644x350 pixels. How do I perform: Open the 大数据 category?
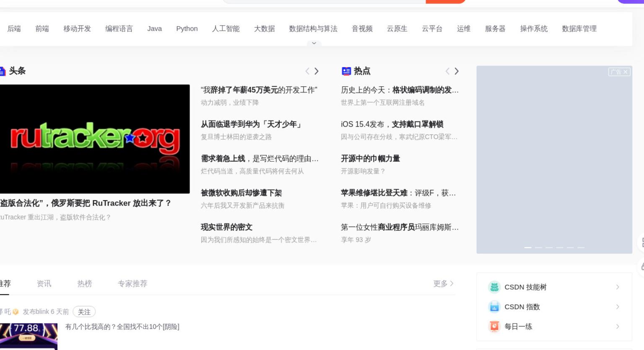[x=265, y=29]
